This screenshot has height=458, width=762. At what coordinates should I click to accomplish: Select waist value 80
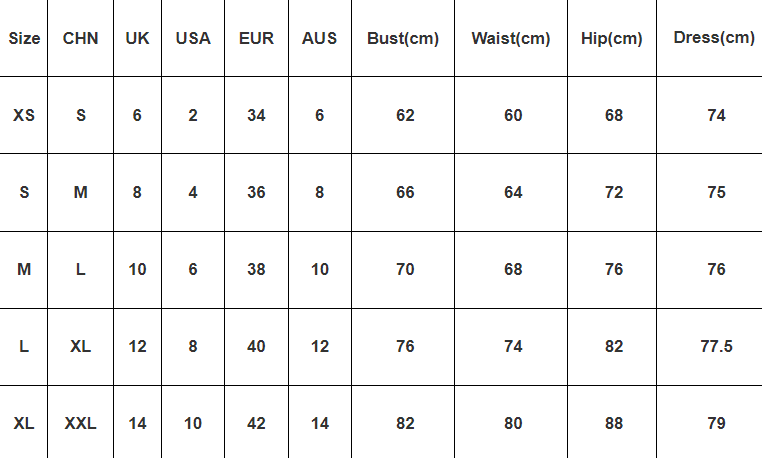(x=511, y=423)
